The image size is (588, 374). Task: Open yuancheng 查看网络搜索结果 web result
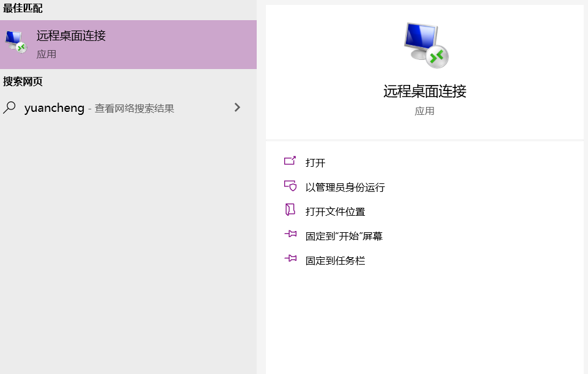[x=128, y=108]
